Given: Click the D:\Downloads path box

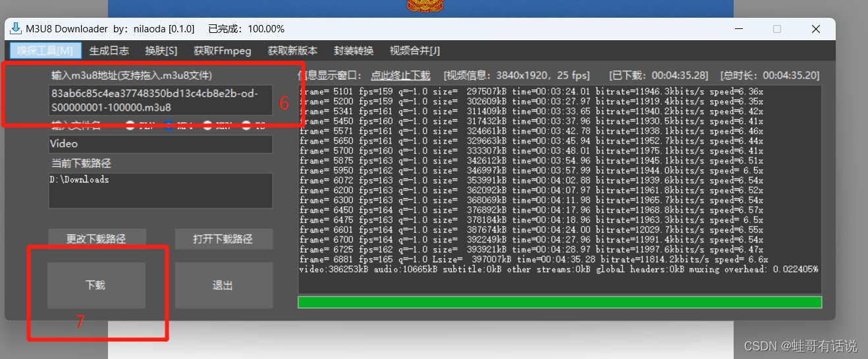Looking at the screenshot, I should [x=161, y=190].
